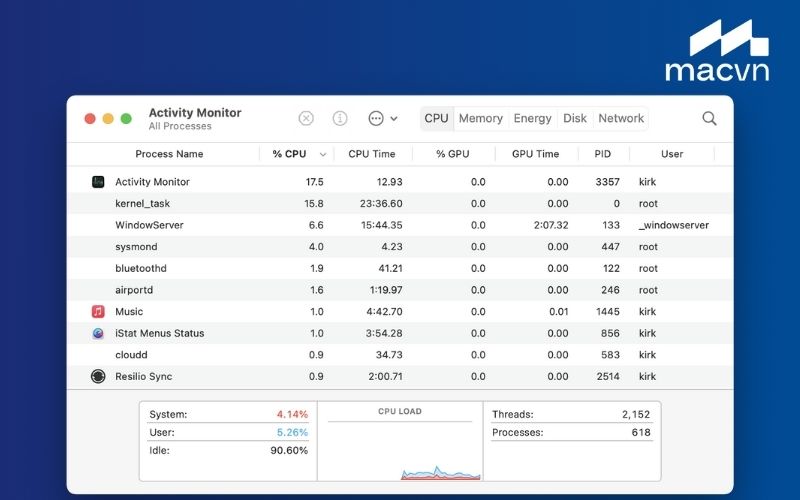Sort by CPU Time column header
The height and width of the screenshot is (500, 800).
[x=371, y=154]
